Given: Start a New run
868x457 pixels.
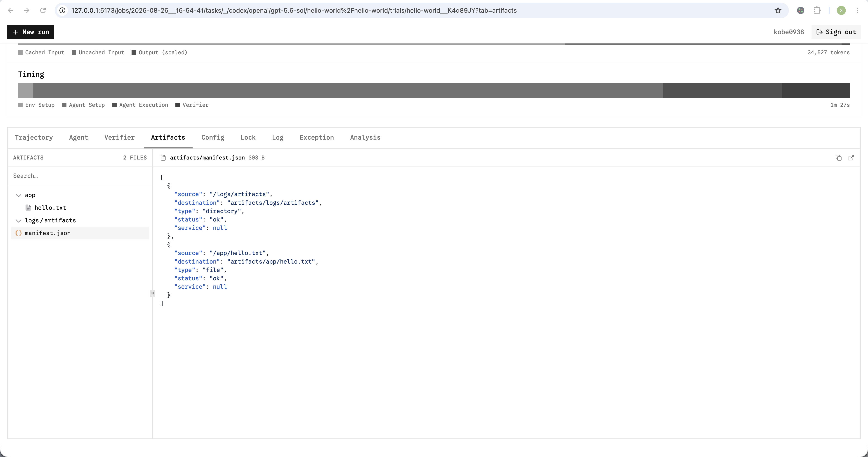Looking at the screenshot, I should tap(30, 32).
